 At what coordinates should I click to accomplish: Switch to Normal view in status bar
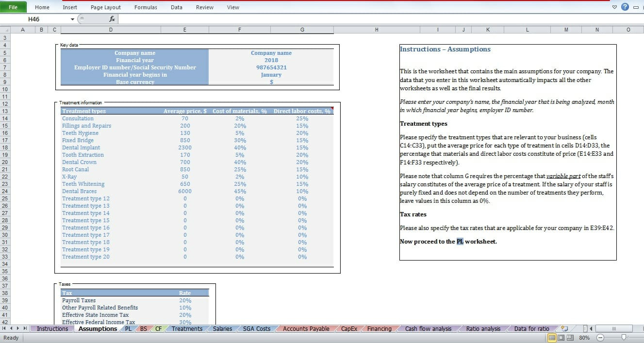pyautogui.click(x=552, y=337)
